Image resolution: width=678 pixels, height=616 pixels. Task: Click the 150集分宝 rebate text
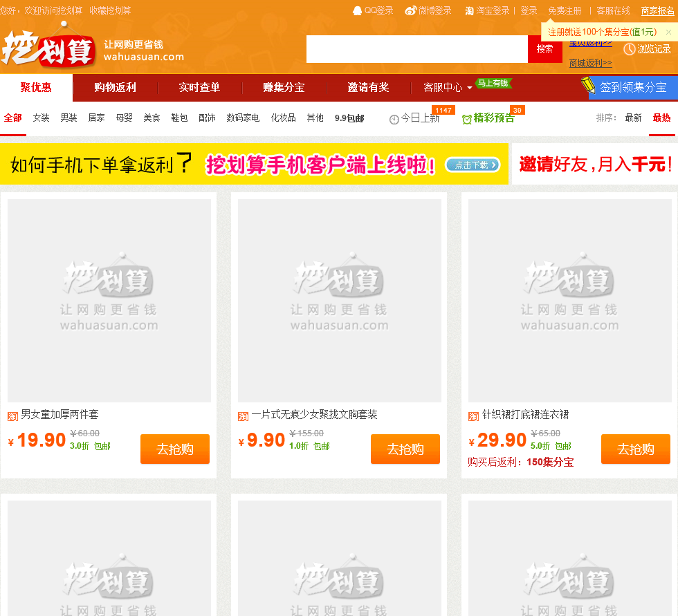point(550,463)
